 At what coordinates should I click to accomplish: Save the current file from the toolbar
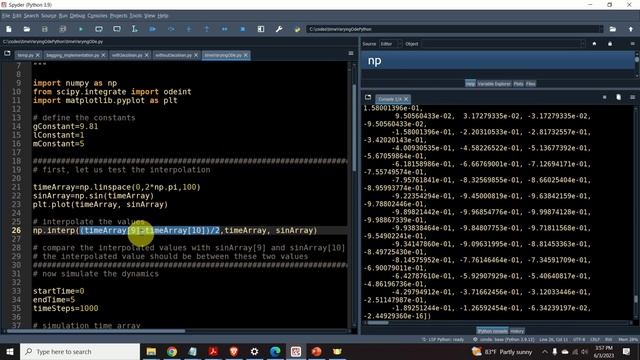coord(44,29)
